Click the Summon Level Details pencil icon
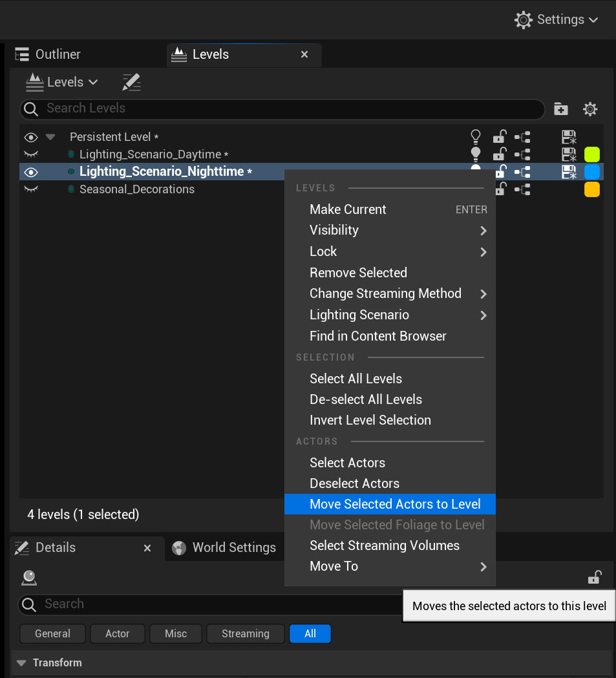Viewport: 616px width, 678px height. click(x=131, y=82)
